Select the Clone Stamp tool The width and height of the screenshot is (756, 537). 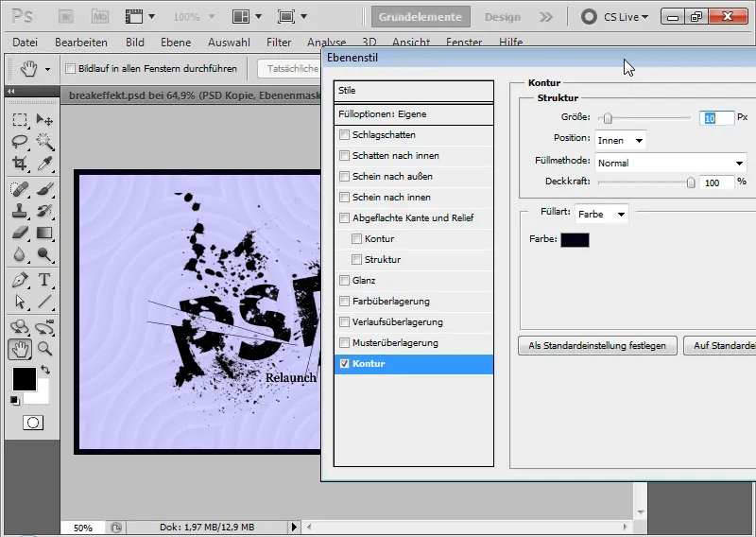tap(19, 211)
